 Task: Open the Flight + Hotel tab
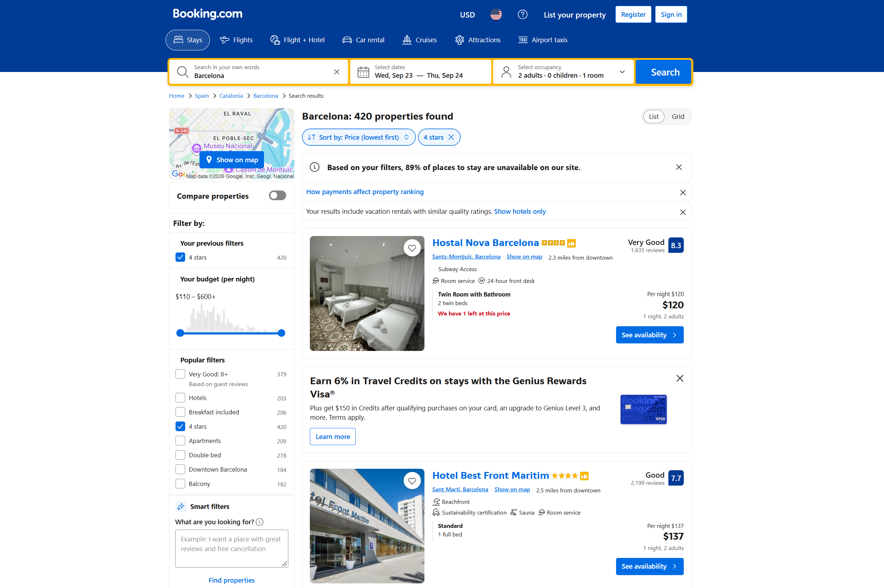(297, 40)
